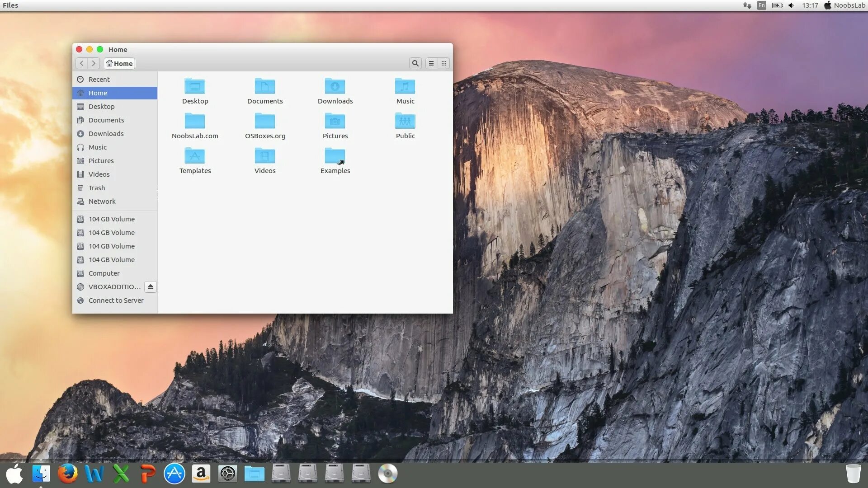Click the search magnifier icon in toolbar
Image resolution: width=868 pixels, height=488 pixels.
click(x=415, y=63)
